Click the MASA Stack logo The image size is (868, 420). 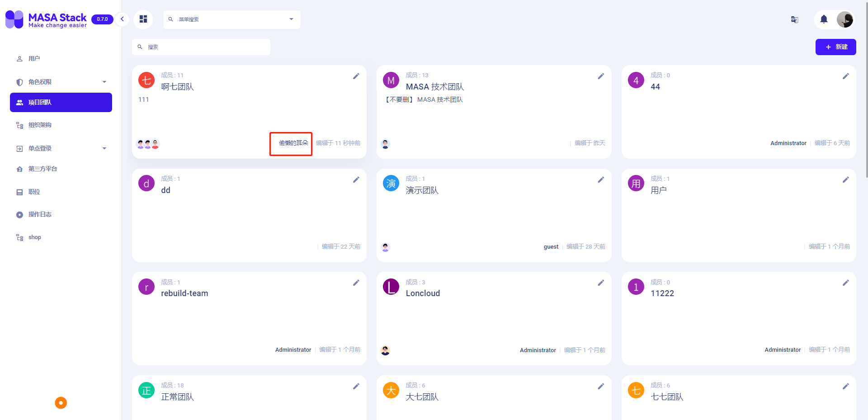pyautogui.click(x=46, y=19)
